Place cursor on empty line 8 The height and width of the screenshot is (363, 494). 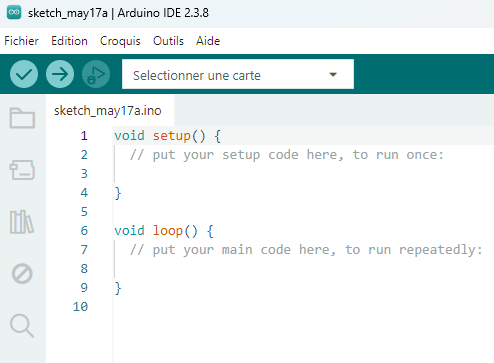pyautogui.click(x=303, y=269)
